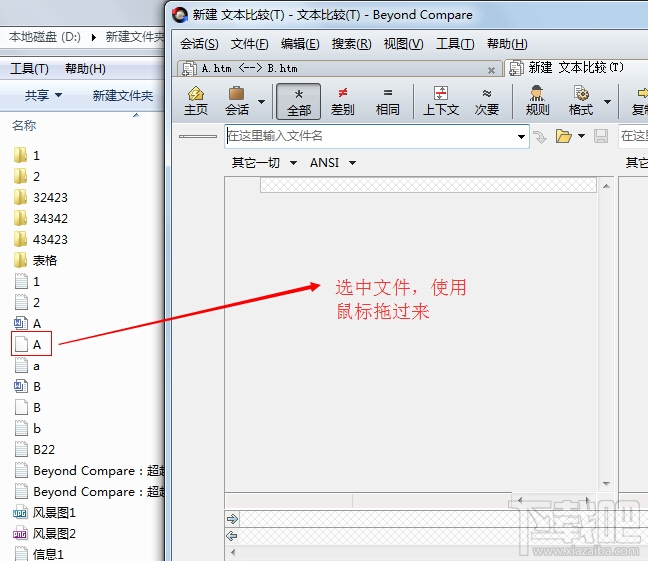The width and height of the screenshot is (648, 561).
Task: Click the copy-to-right arrow icon at bottom
Action: 232,518
